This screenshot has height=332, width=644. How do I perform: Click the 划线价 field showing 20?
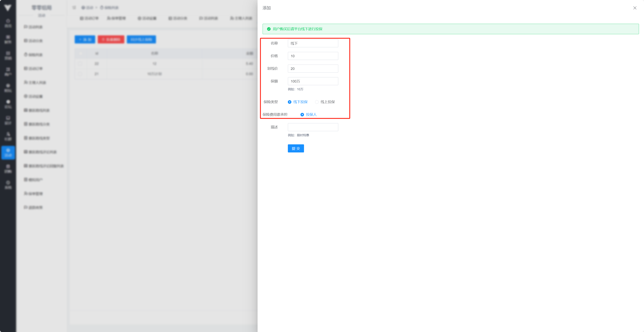pos(313,69)
